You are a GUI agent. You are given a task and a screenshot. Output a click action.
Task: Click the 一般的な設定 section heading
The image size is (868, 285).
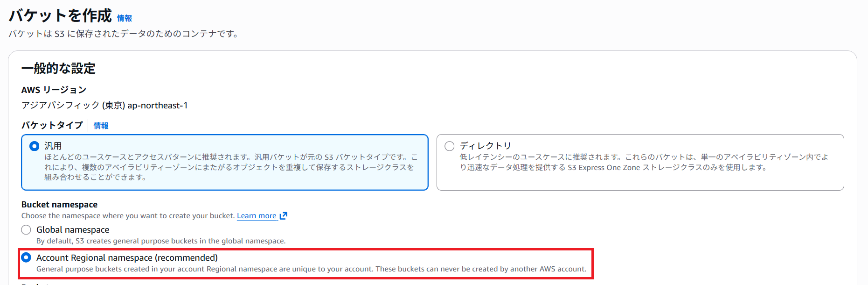pos(58,69)
